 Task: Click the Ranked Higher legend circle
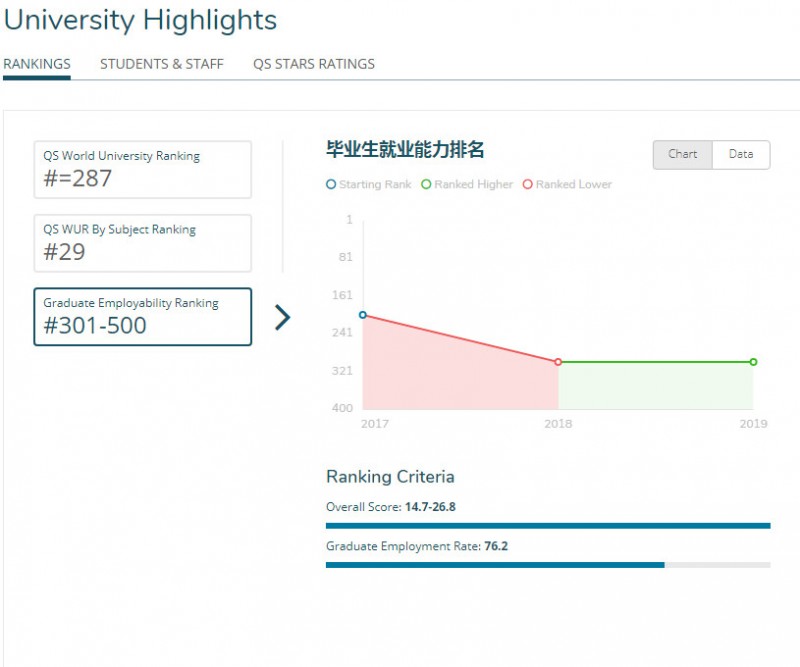426,184
